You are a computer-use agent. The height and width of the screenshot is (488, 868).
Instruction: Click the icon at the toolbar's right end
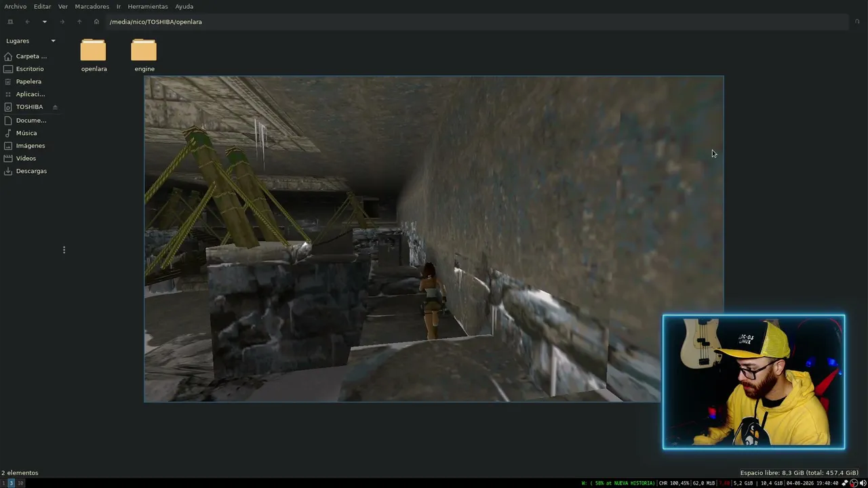857,22
